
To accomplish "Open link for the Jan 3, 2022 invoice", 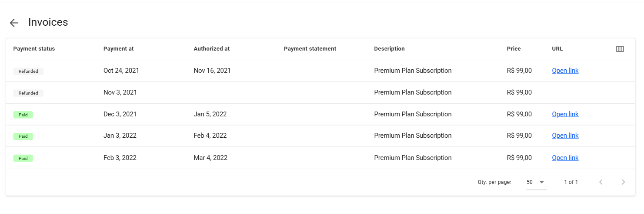I will [565, 136].
